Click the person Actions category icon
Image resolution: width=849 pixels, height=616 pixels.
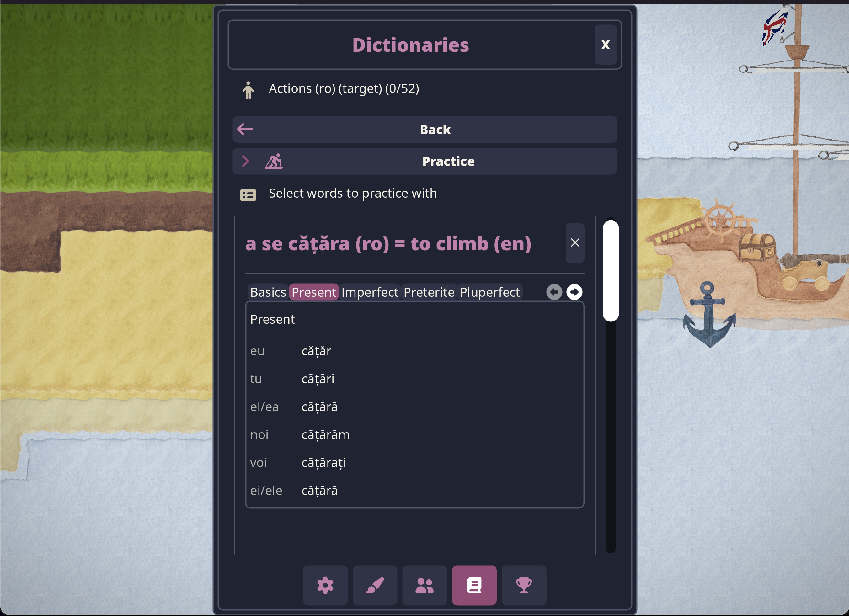248,90
